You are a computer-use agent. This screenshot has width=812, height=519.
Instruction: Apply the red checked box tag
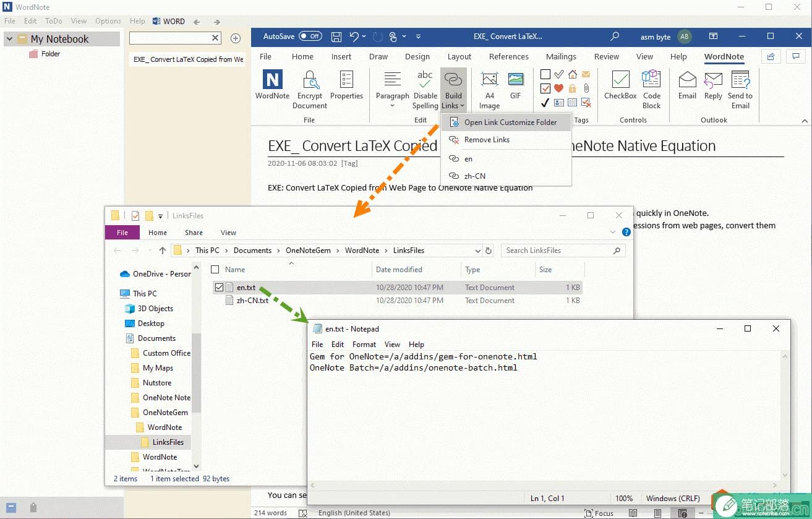click(545, 88)
